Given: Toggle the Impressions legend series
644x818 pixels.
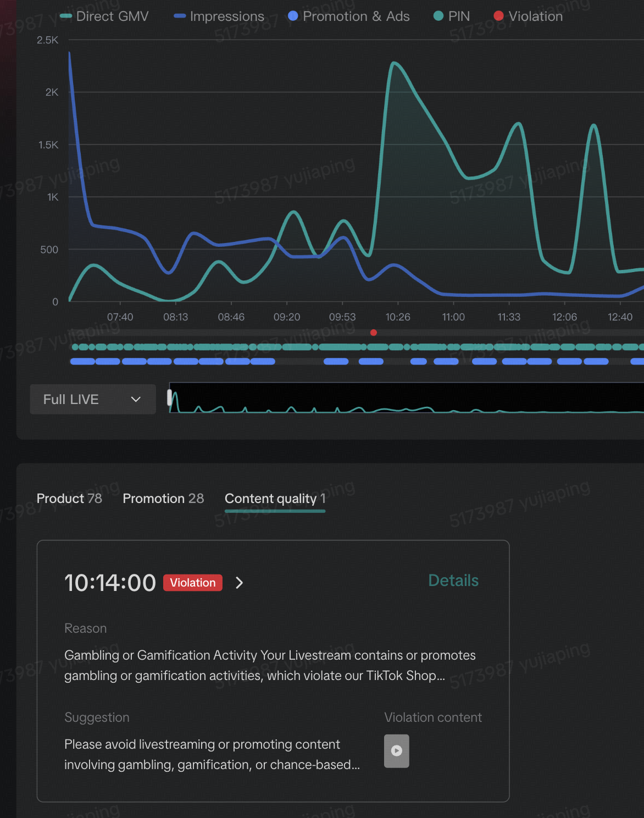Looking at the screenshot, I should (x=219, y=16).
